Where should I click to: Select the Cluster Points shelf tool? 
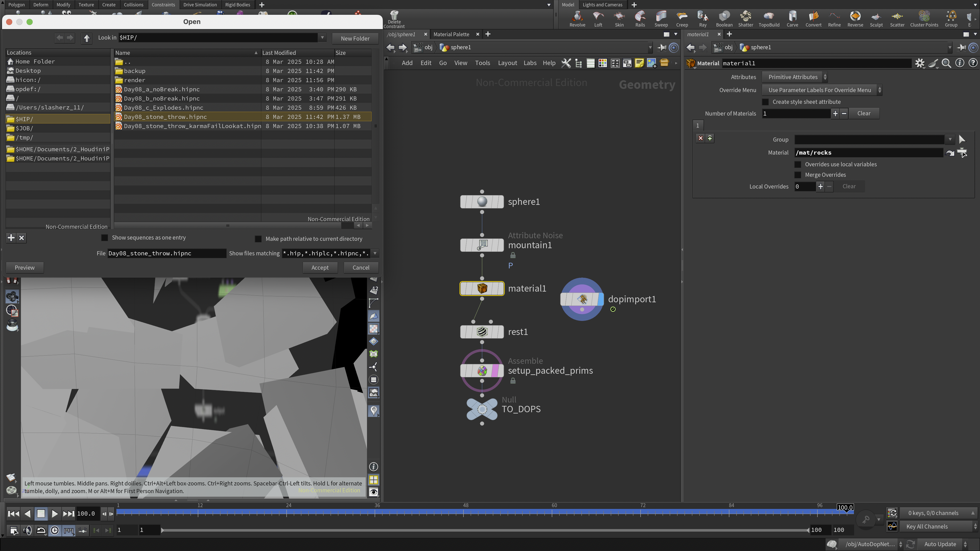click(x=924, y=19)
